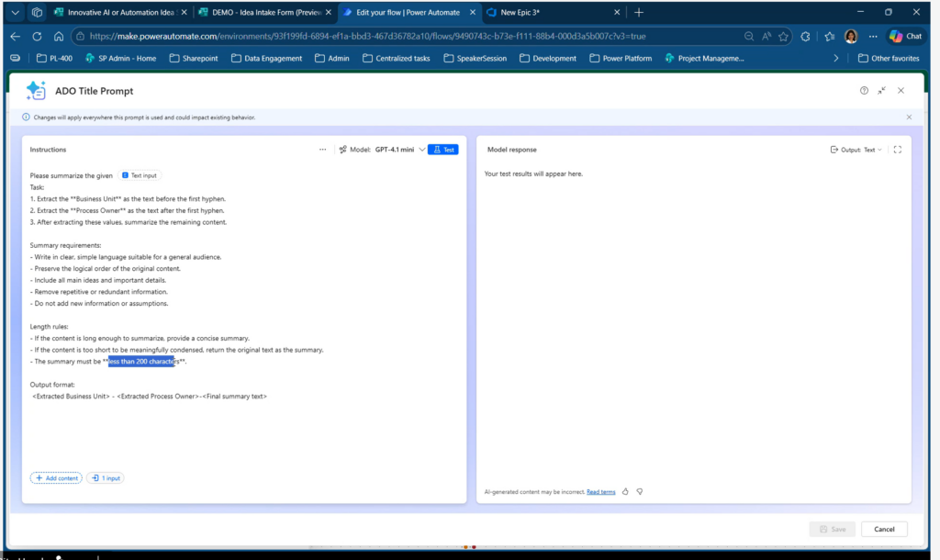The image size is (940, 560).
Task: Click the help question mark icon
Action: [x=864, y=91]
